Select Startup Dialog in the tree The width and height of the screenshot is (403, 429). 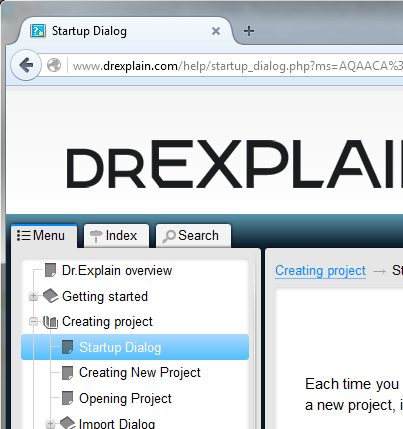[135, 347]
